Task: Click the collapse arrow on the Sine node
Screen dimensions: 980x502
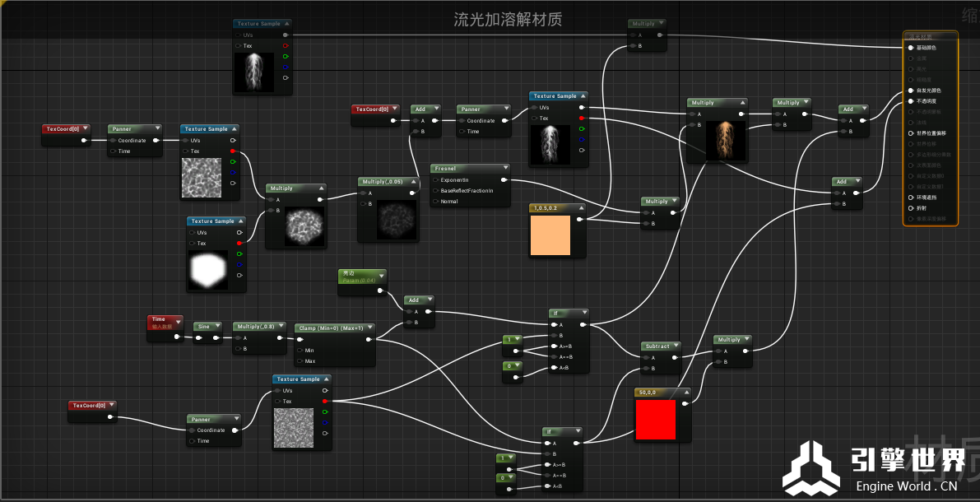Action: pos(217,326)
